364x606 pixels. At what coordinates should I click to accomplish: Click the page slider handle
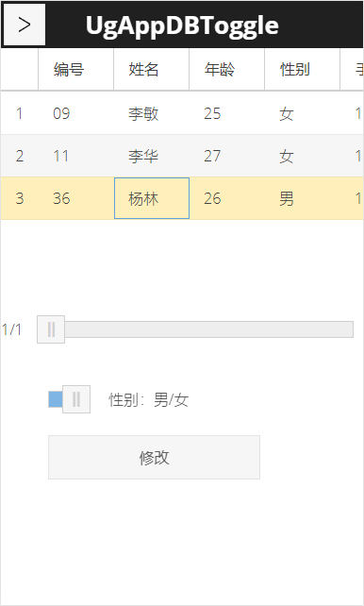51,329
